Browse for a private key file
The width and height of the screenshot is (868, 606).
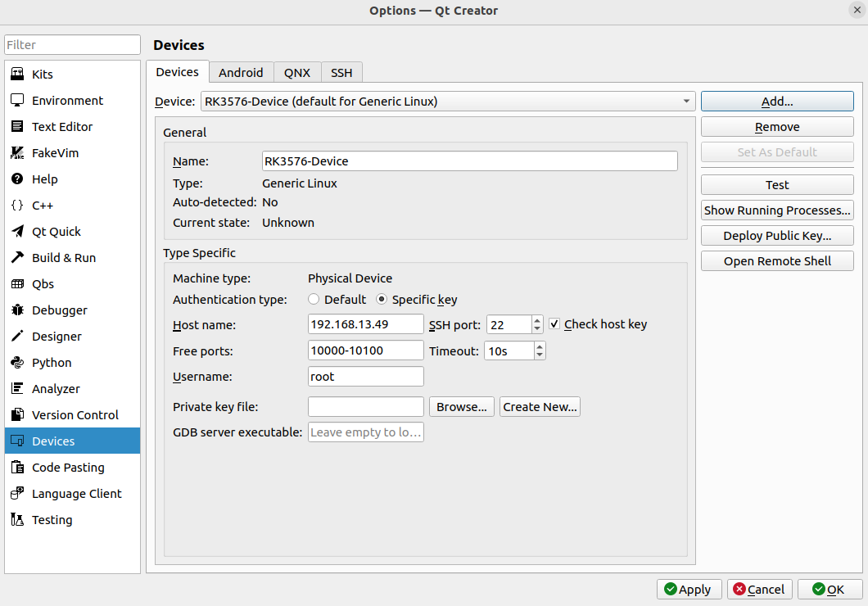pyautogui.click(x=462, y=407)
